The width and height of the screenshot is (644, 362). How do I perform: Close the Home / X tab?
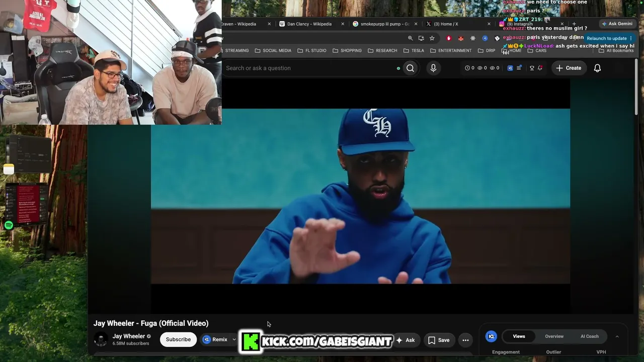[489, 24]
